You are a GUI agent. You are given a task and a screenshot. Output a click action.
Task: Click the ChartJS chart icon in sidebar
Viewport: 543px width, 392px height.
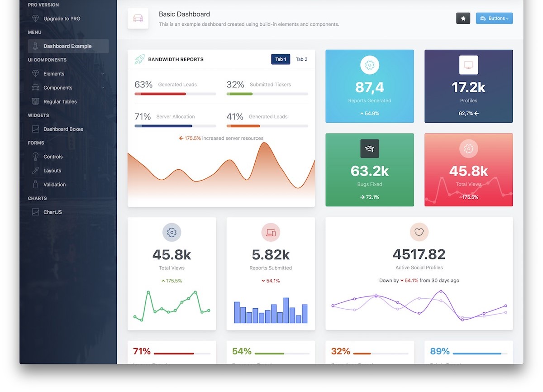point(35,212)
